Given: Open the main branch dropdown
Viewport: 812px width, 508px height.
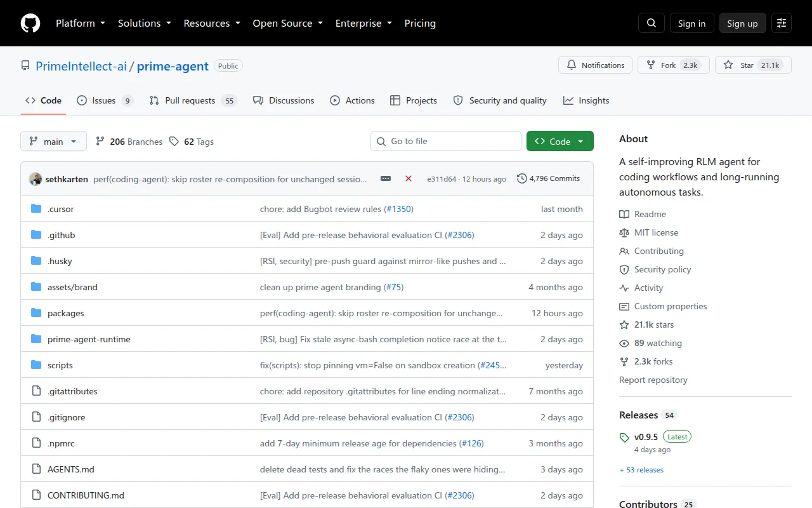Looking at the screenshot, I should tap(53, 141).
